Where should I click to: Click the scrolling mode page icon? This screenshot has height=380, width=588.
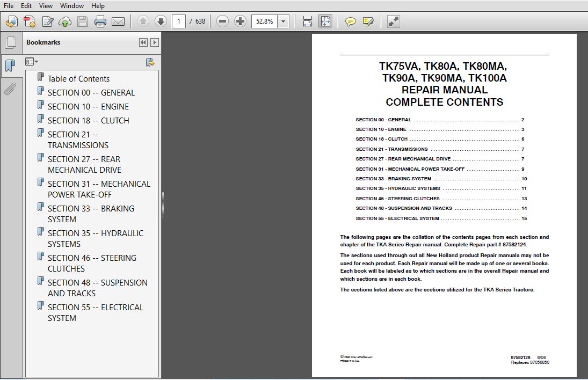click(308, 21)
